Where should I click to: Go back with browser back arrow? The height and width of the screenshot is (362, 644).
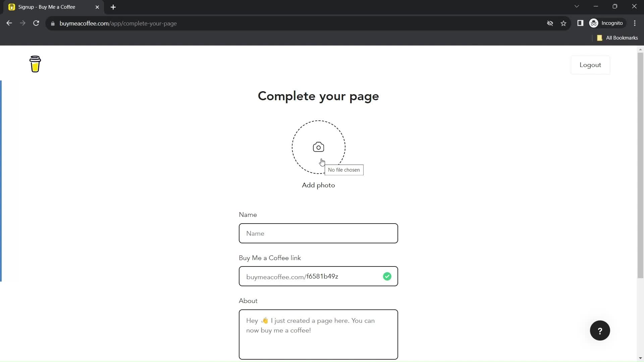[9, 23]
